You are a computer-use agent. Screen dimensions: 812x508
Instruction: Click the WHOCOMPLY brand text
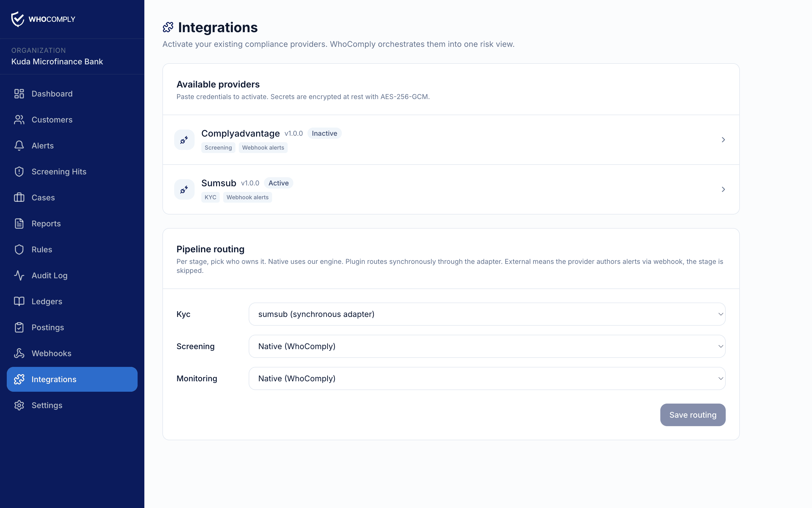52,19
